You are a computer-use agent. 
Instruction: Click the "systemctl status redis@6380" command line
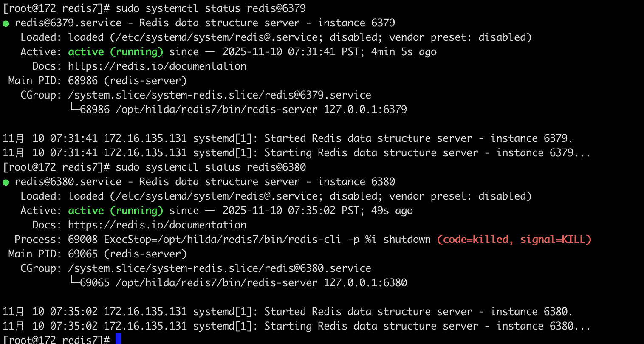tap(211, 167)
